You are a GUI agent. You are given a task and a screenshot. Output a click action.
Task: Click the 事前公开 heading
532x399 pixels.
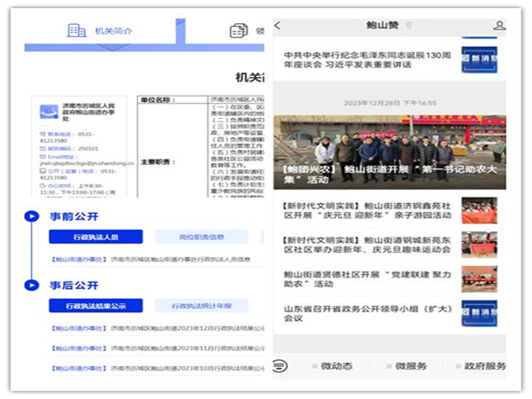pos(74,216)
